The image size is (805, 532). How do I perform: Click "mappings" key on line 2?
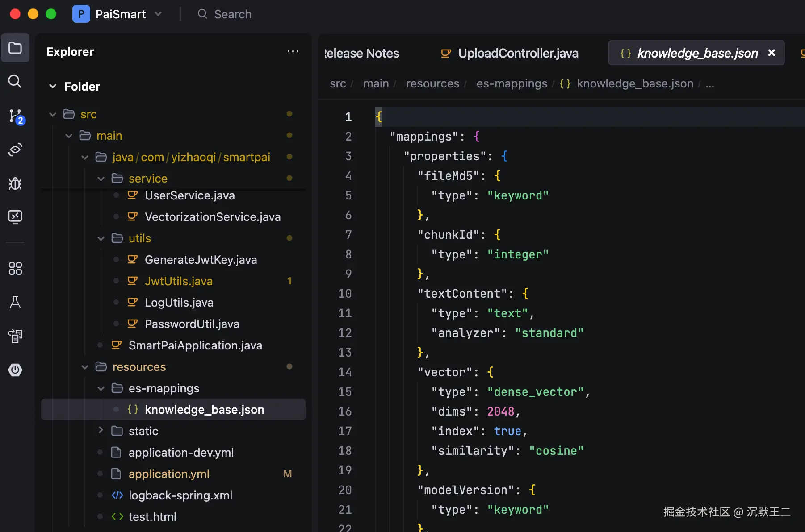click(x=424, y=137)
